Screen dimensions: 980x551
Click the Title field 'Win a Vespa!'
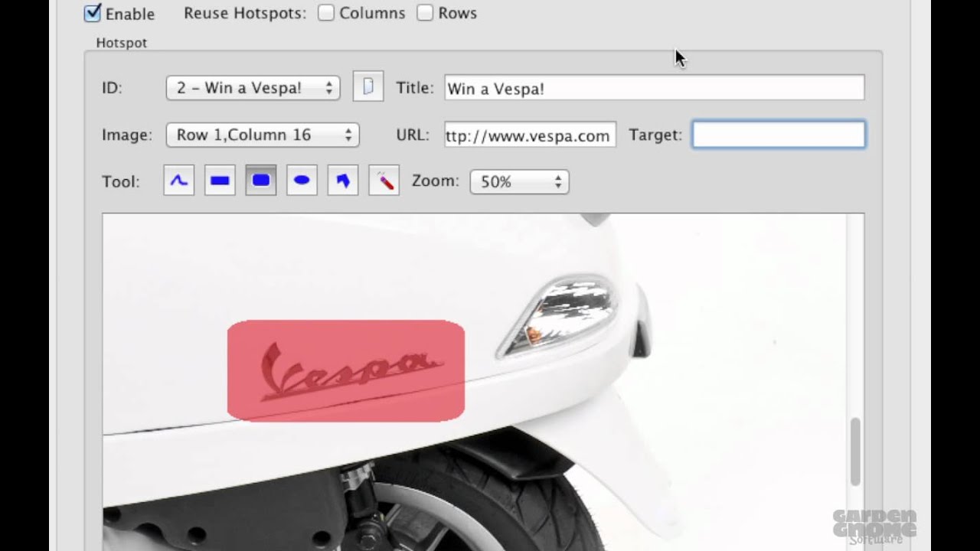tap(655, 88)
